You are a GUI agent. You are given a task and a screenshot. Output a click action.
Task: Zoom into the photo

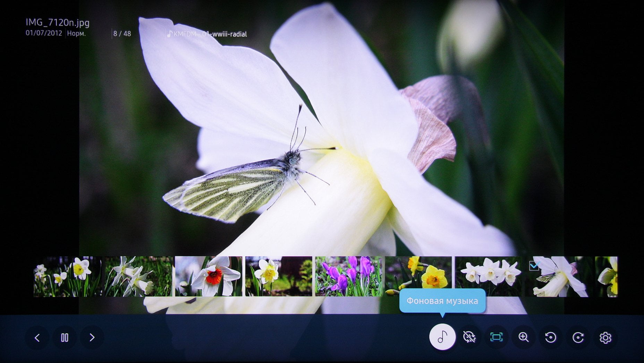click(x=524, y=337)
